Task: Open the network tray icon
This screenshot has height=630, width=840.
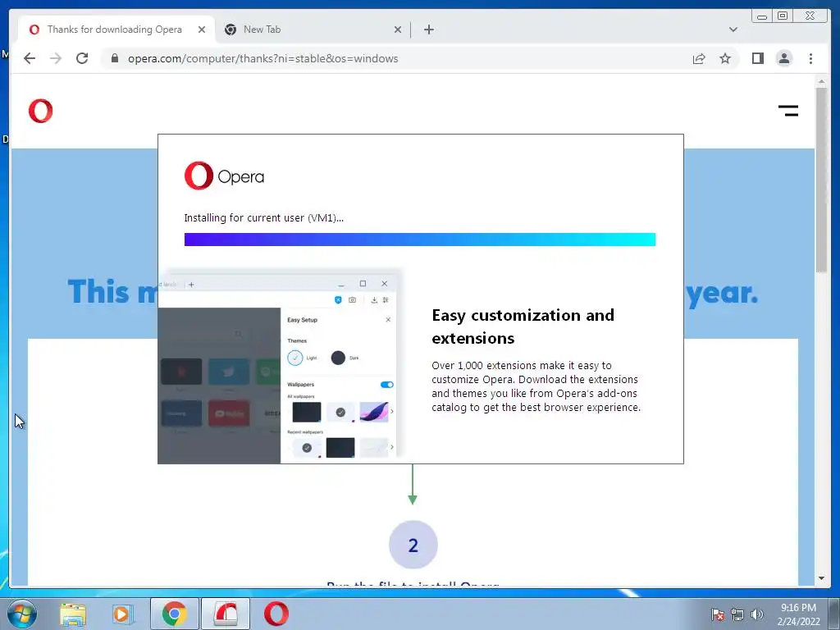Action: (737, 614)
